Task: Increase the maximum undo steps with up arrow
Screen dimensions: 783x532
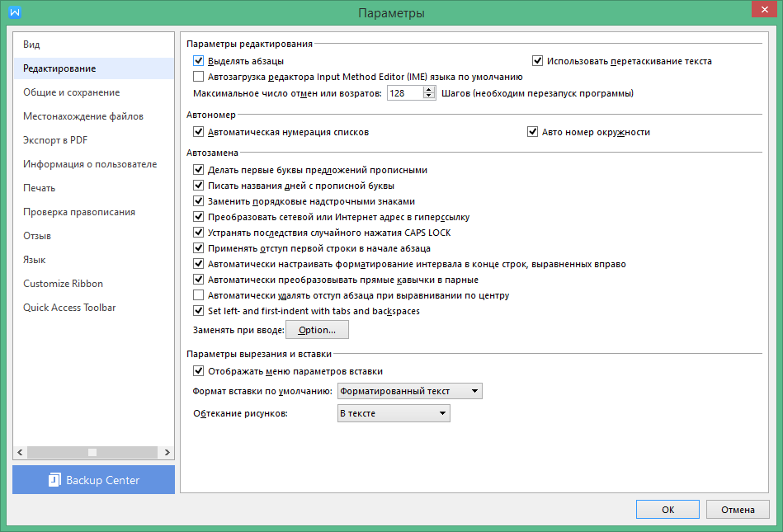Action: point(429,89)
